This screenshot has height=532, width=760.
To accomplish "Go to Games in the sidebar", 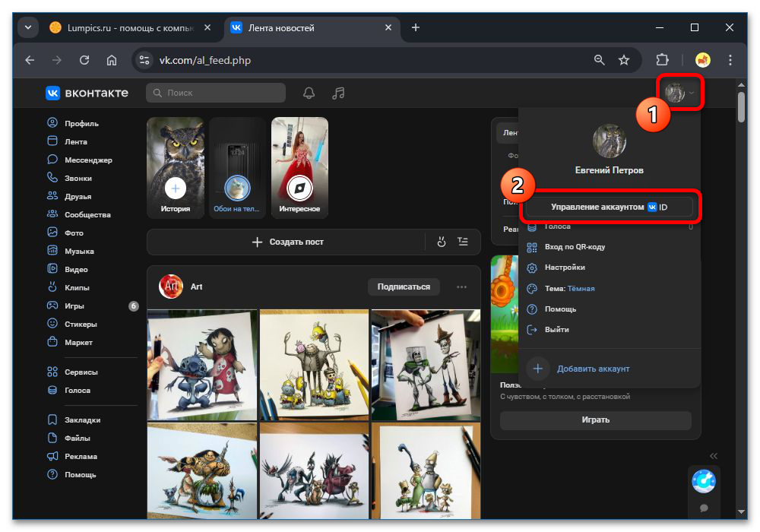I will point(74,306).
